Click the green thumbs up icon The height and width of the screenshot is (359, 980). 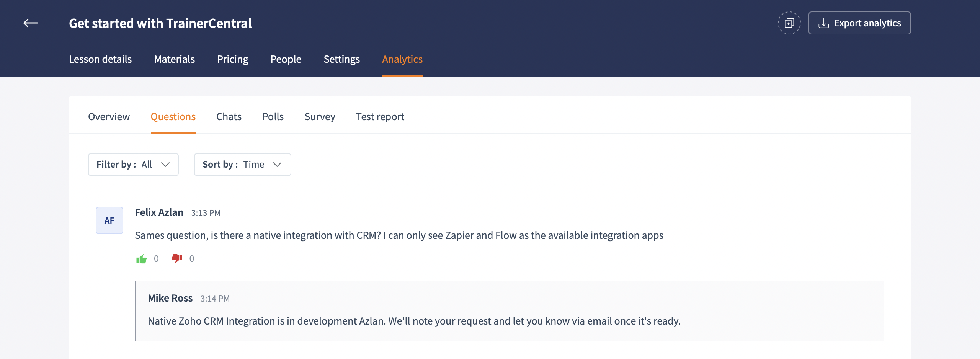142,259
